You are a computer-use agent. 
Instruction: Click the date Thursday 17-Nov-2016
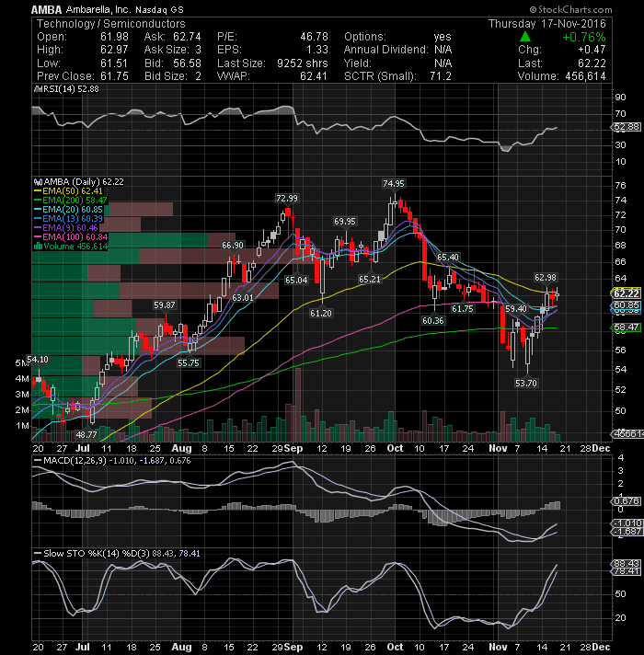(547, 24)
